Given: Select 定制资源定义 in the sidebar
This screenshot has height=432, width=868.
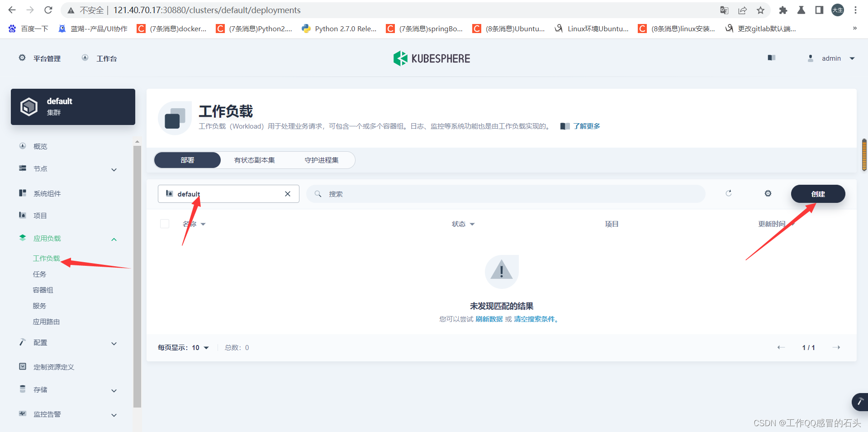Looking at the screenshot, I should coord(53,367).
